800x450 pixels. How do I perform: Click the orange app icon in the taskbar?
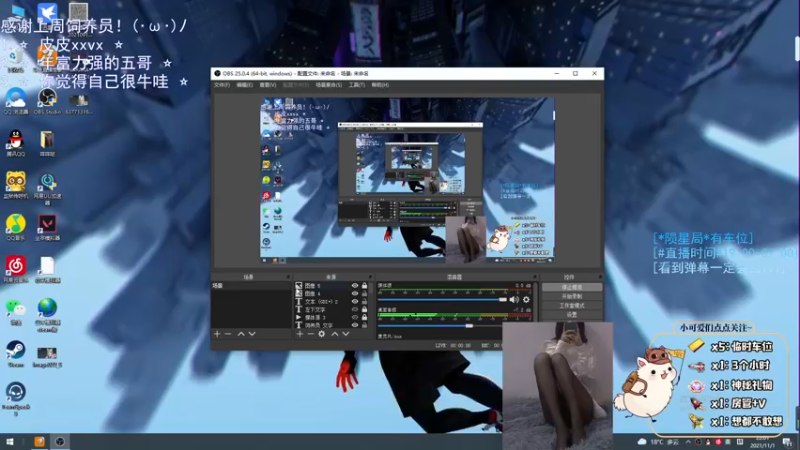(39, 442)
